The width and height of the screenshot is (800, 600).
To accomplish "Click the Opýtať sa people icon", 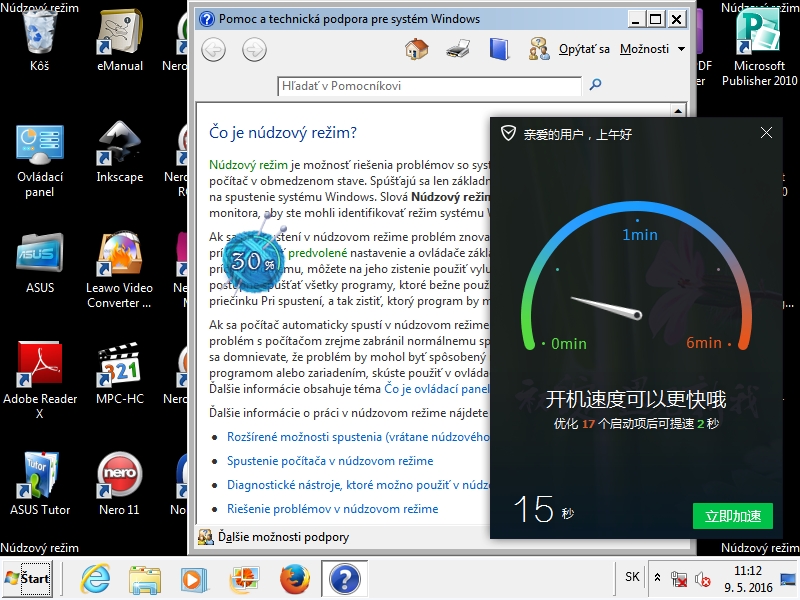I will point(539,49).
